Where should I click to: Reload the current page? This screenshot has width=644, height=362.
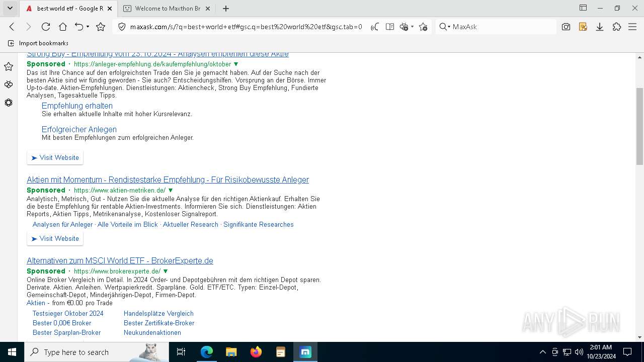pos(46,27)
